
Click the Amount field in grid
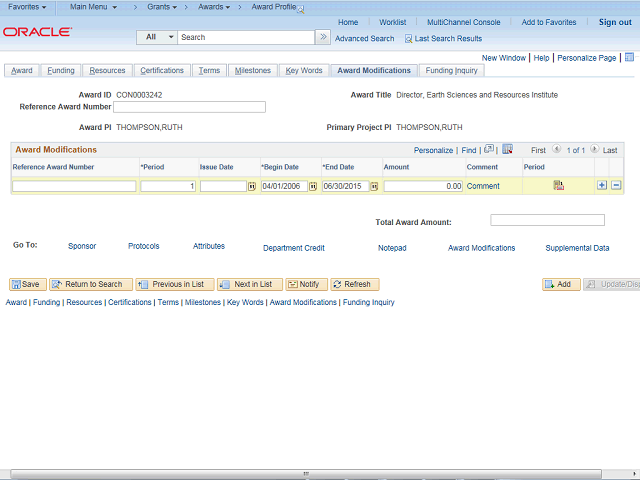click(423, 187)
